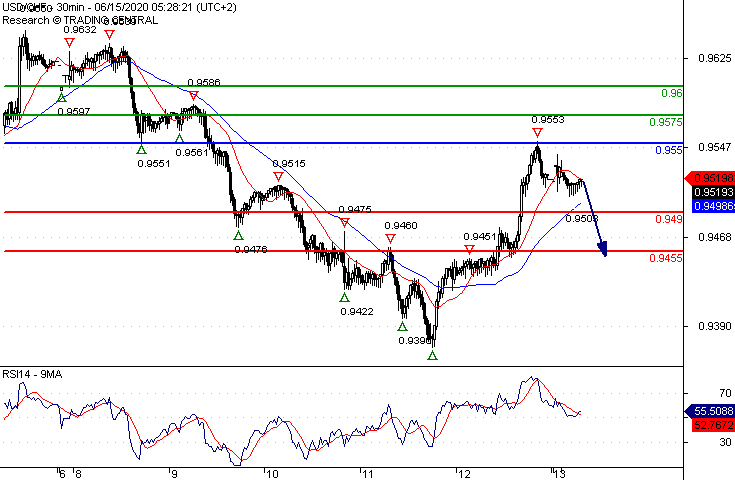This screenshot has height=480, width=735.
Task: Click the green triangle marker above 0.9551
Action: [x=142, y=150]
